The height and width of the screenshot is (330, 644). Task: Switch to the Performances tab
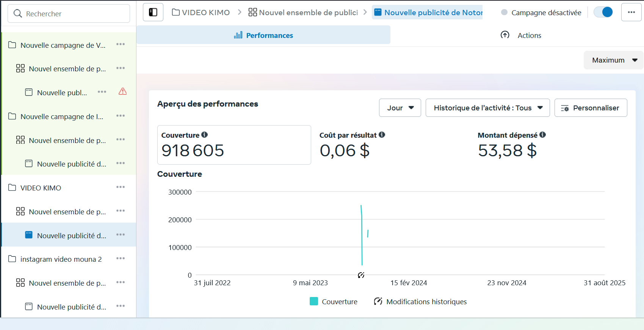click(263, 35)
